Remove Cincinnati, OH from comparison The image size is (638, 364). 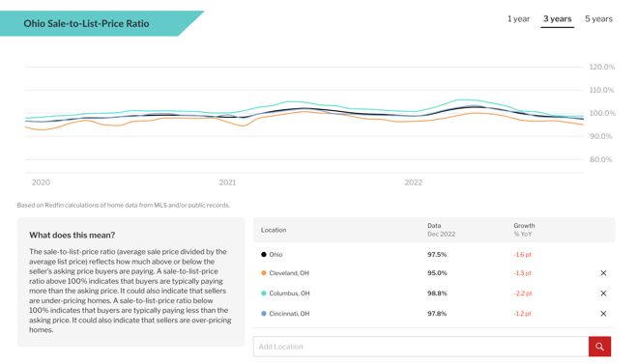[x=603, y=314]
